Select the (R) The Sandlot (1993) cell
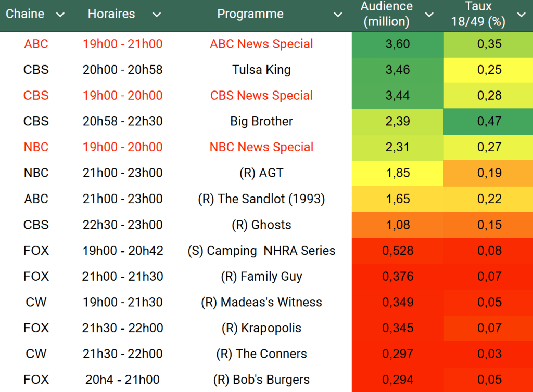This screenshot has width=533, height=392. click(261, 199)
